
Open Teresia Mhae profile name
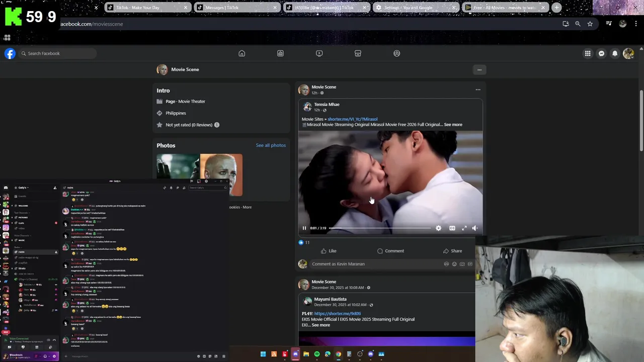click(x=327, y=105)
